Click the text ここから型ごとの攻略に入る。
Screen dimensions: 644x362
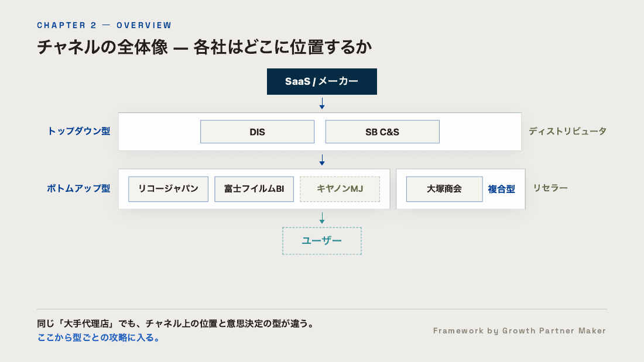[x=99, y=338]
